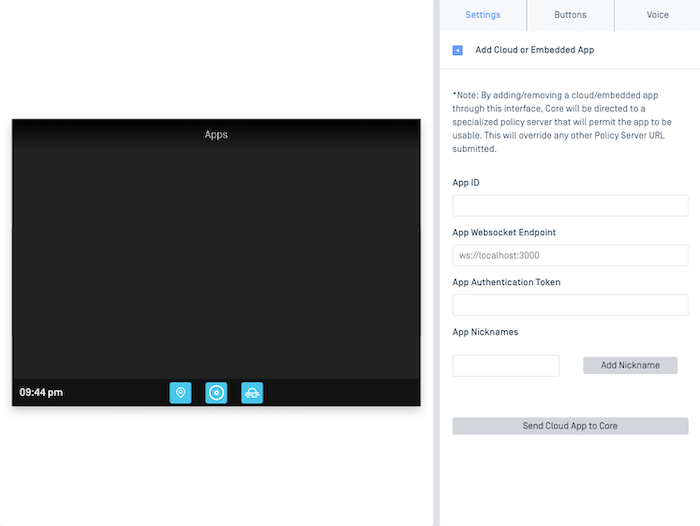Select the App Authentication Token field
The image size is (700, 526).
pyautogui.click(x=570, y=306)
